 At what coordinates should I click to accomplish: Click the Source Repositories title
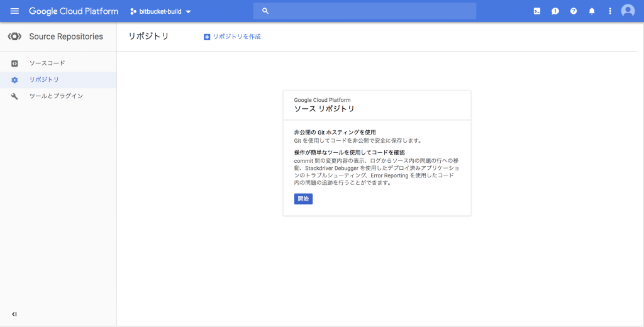(x=66, y=36)
